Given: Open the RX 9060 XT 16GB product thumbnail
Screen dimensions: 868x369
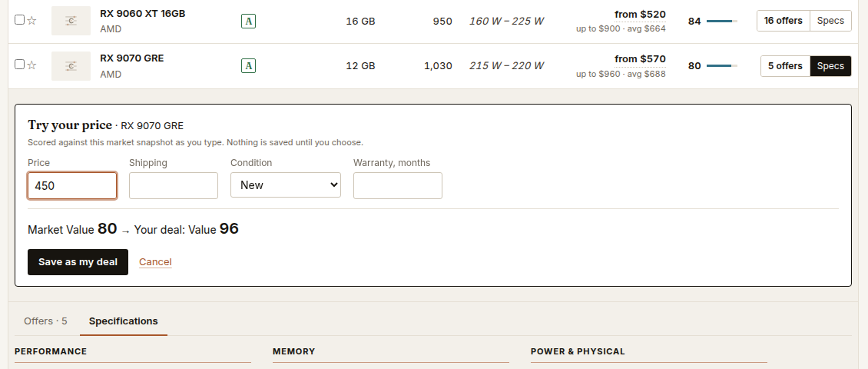Looking at the screenshot, I should point(71,21).
